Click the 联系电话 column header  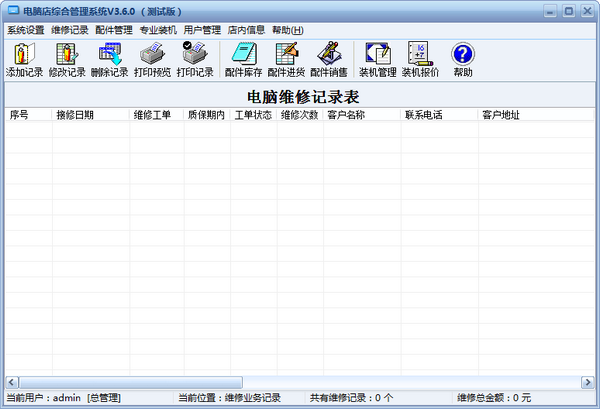point(439,115)
